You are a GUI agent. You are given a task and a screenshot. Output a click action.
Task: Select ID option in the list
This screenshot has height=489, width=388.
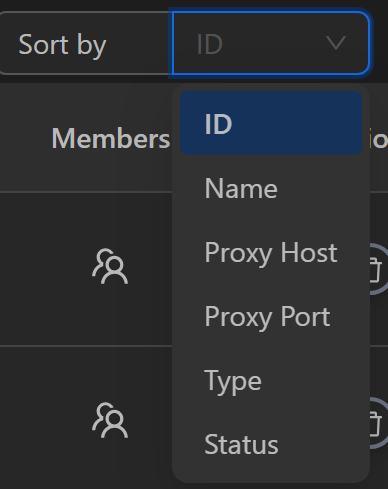coord(271,123)
